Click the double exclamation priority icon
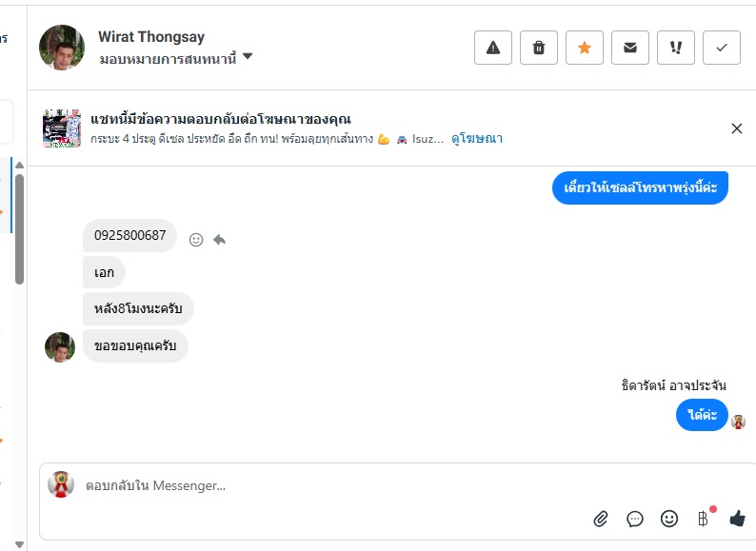 (x=676, y=49)
